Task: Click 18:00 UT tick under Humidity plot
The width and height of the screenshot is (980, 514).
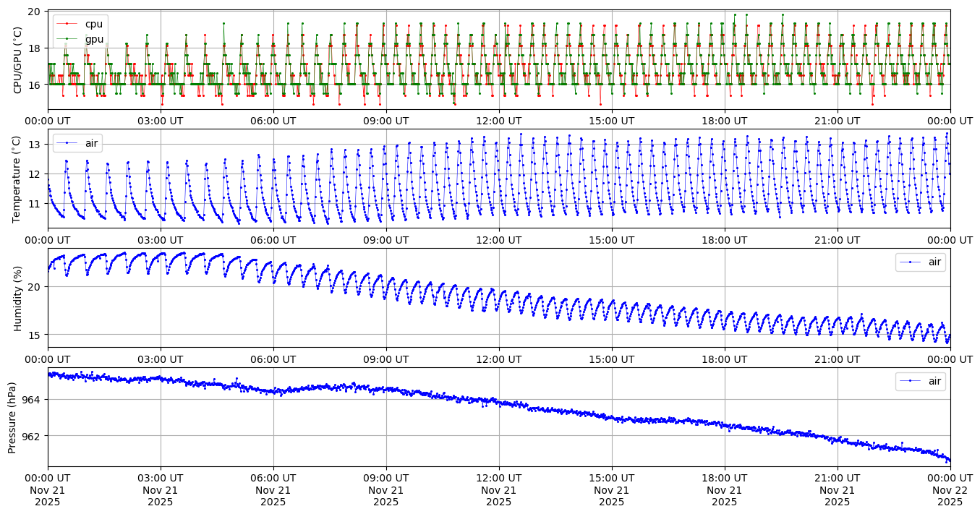Action: pyautogui.click(x=724, y=359)
